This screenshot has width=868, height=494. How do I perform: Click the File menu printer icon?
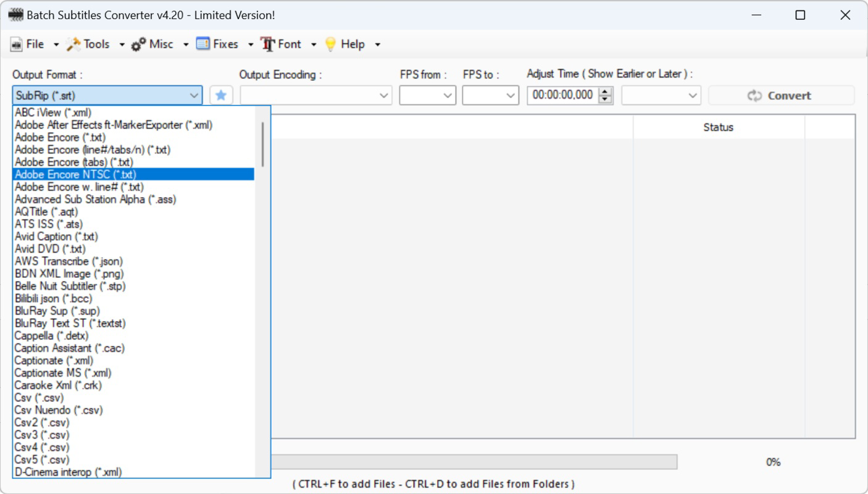click(x=17, y=44)
